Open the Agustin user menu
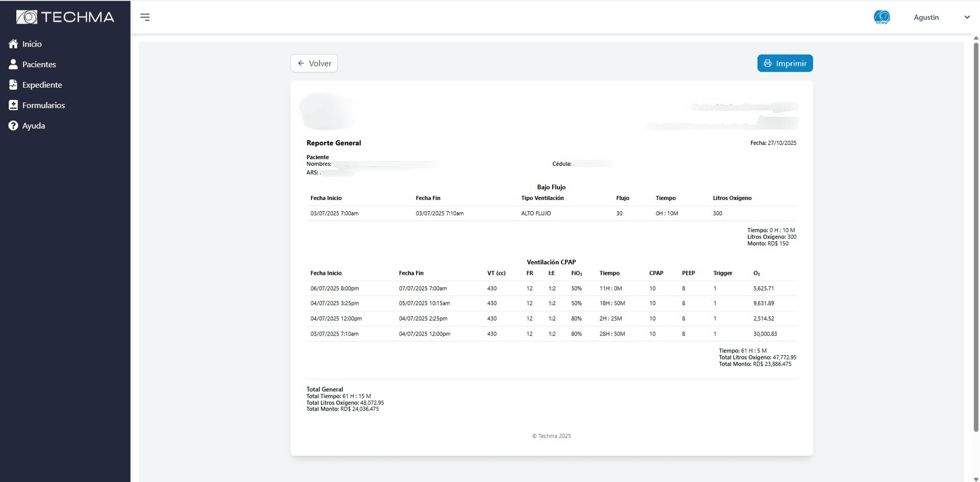 (x=926, y=17)
